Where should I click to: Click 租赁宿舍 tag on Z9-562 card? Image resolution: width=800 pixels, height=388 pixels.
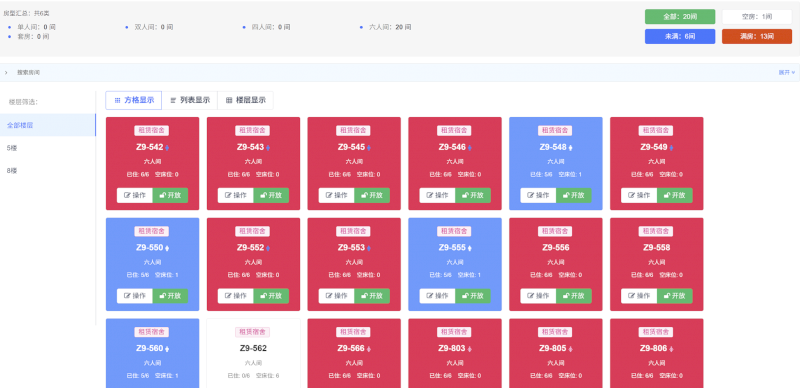point(253,332)
